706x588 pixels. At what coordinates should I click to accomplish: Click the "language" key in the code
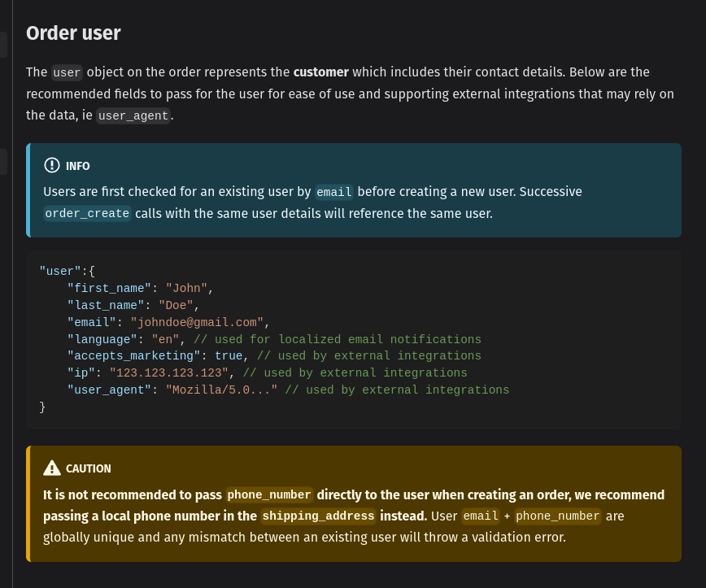coord(102,339)
